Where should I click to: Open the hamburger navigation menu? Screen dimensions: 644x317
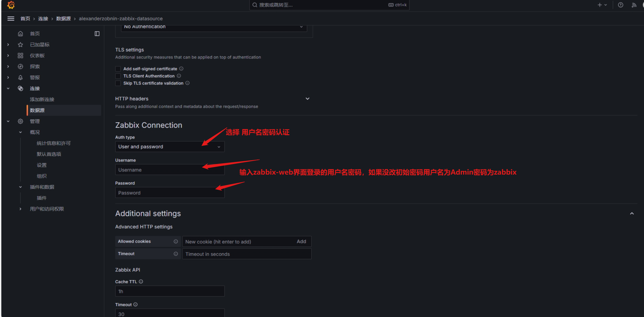[x=11, y=18]
